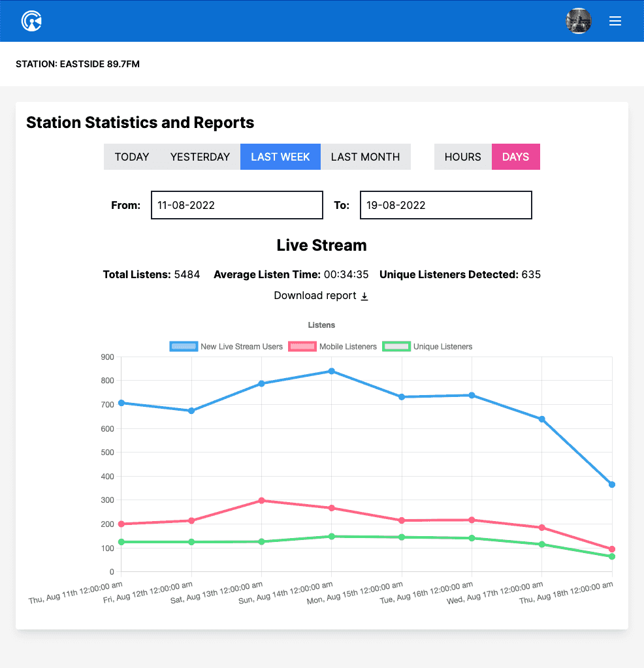Switch chart grouping to HOURS
Viewport: 644px width, 668px height.
pyautogui.click(x=462, y=157)
